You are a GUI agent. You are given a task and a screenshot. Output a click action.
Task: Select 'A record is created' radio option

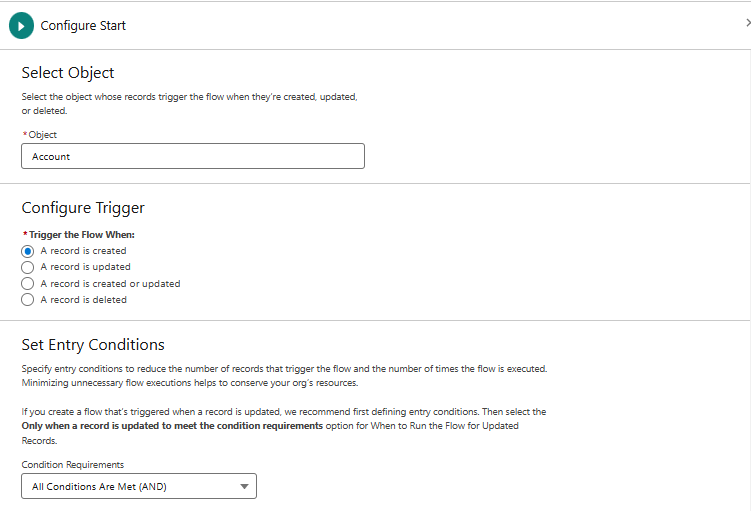(x=28, y=251)
